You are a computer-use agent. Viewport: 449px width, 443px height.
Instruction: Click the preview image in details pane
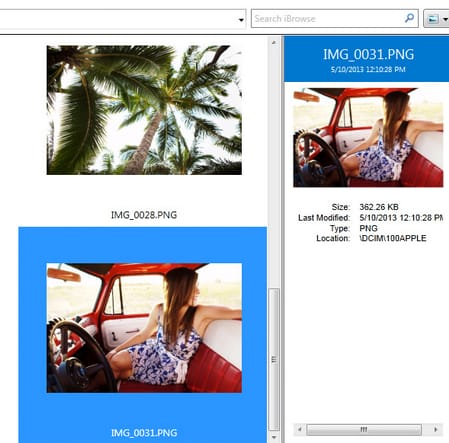pyautogui.click(x=368, y=137)
